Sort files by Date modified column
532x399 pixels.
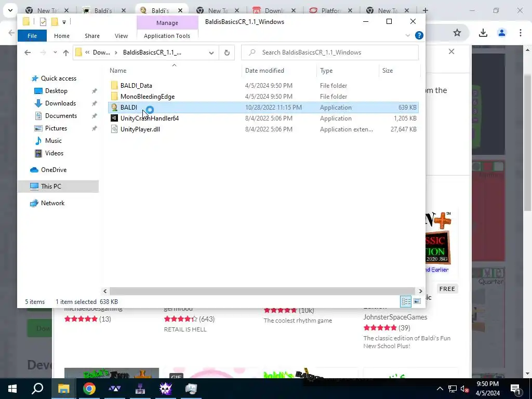tap(264, 71)
